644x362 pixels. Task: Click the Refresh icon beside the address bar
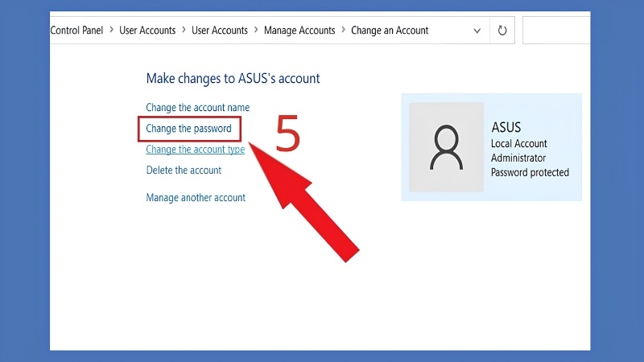(x=502, y=31)
